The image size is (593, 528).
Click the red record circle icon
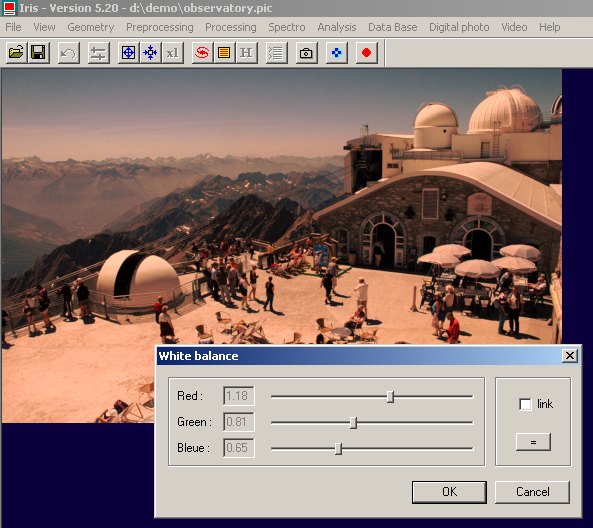366,53
